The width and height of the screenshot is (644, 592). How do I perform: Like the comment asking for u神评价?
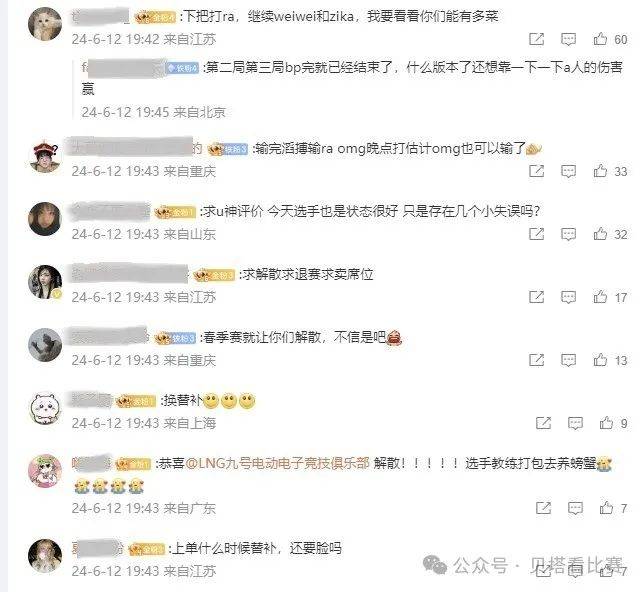(x=600, y=234)
